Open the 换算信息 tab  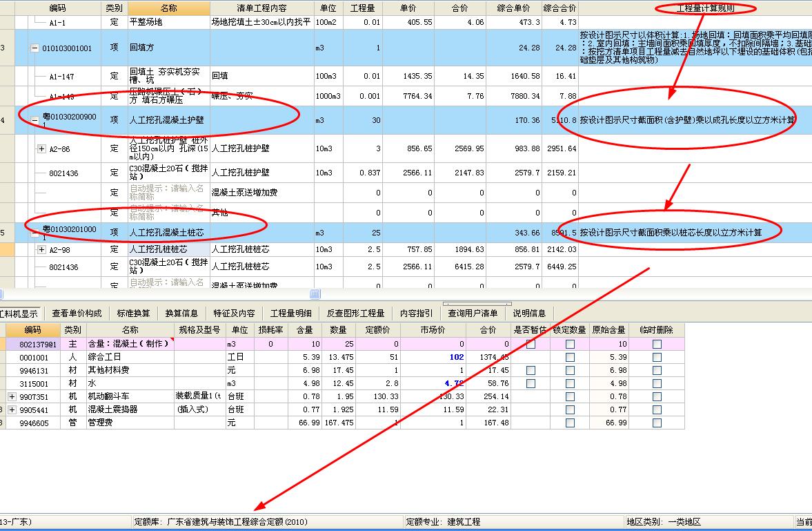181,313
